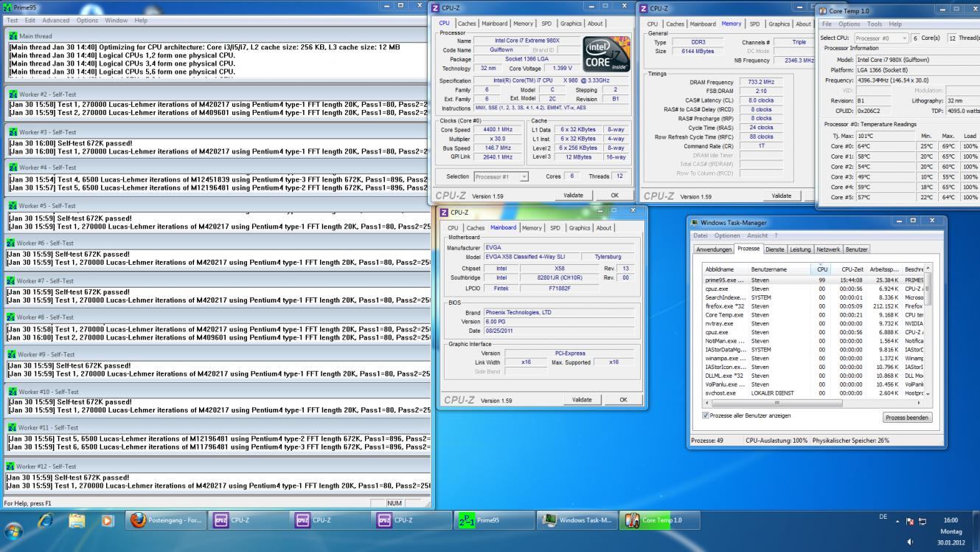
Task: Show hidden tray icons arrow
Action: tap(898, 520)
